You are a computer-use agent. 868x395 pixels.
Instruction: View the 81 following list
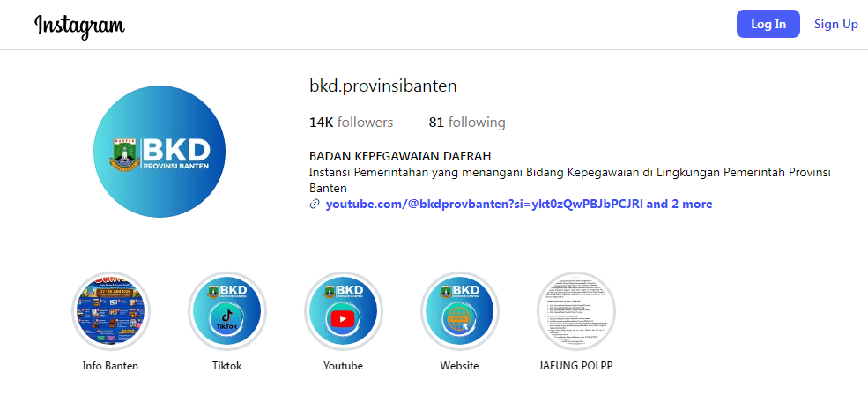coord(467,122)
